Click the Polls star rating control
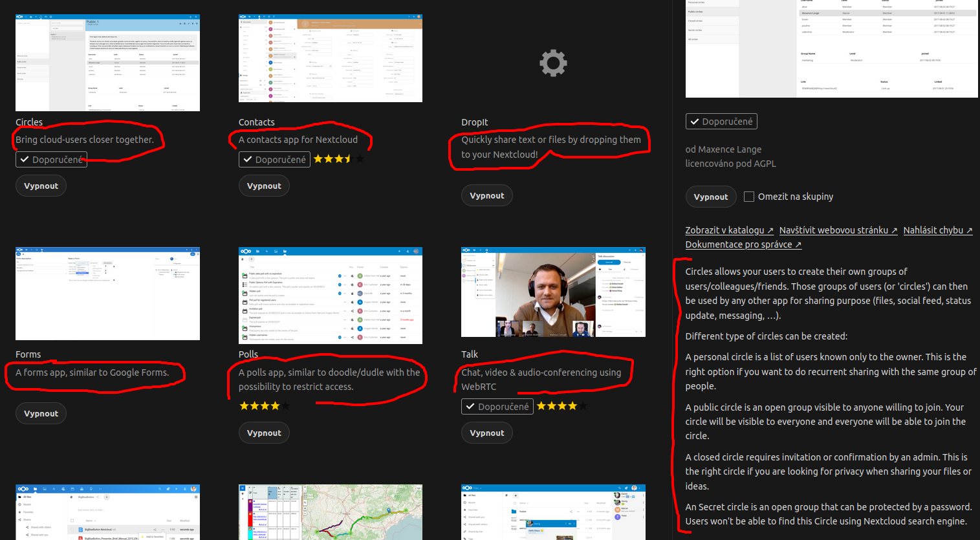This screenshot has width=980, height=540. coord(264,405)
